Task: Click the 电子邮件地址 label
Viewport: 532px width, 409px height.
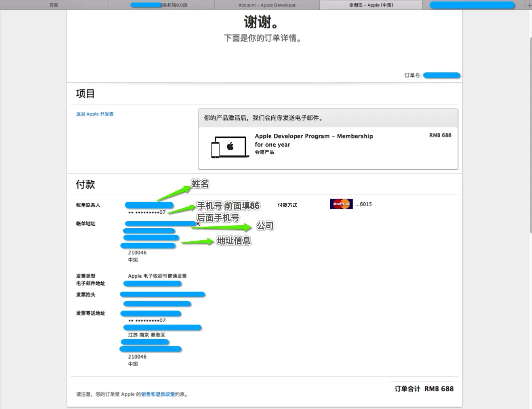Action: (x=90, y=283)
